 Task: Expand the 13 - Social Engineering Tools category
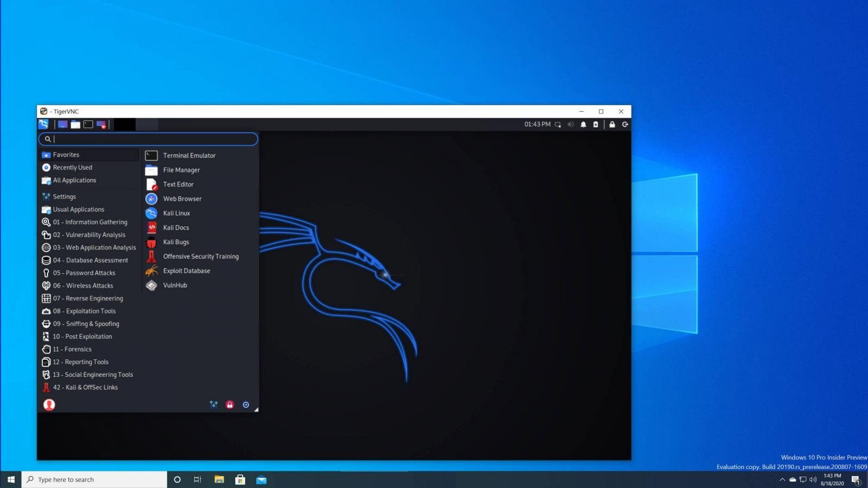coord(93,374)
